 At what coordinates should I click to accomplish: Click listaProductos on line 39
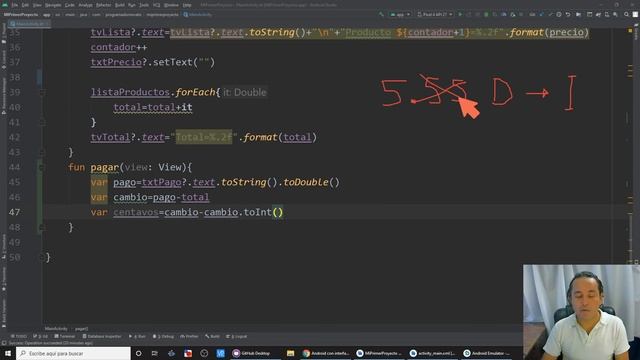130,92
